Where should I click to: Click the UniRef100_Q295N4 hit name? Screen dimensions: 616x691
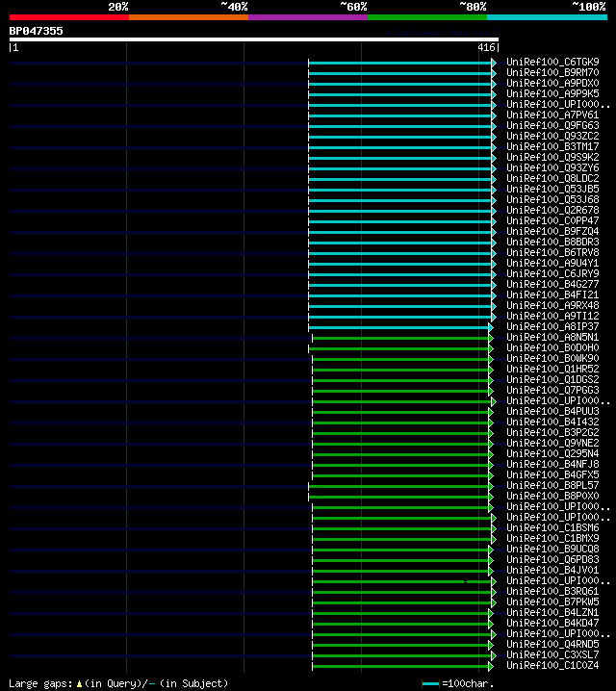[x=552, y=453]
